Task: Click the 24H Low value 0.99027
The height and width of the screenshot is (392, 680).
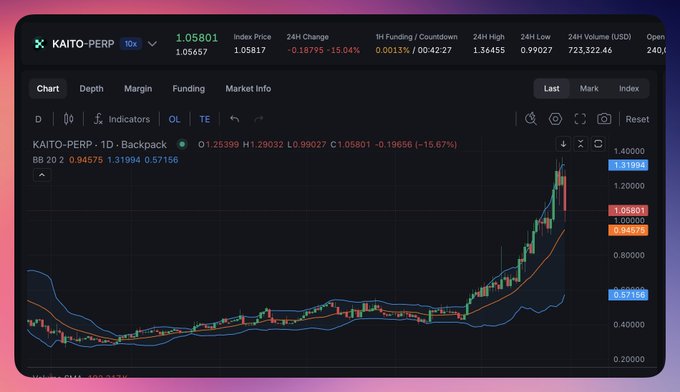Action: point(536,50)
